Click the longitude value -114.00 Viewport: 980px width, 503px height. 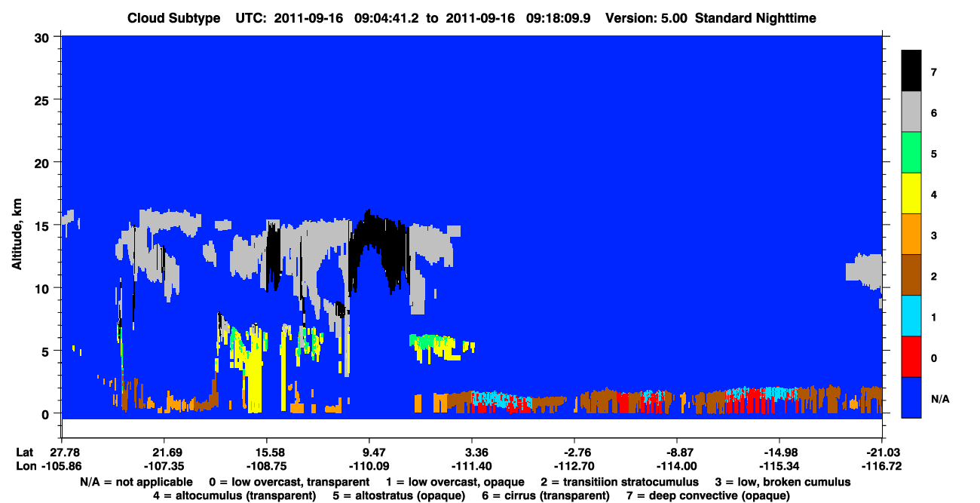[676, 466]
